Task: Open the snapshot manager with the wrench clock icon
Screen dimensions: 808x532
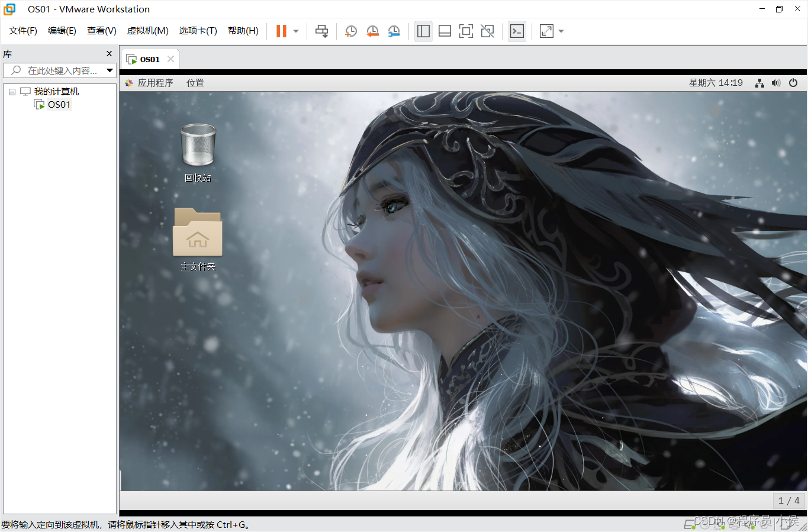Action: 394,31
